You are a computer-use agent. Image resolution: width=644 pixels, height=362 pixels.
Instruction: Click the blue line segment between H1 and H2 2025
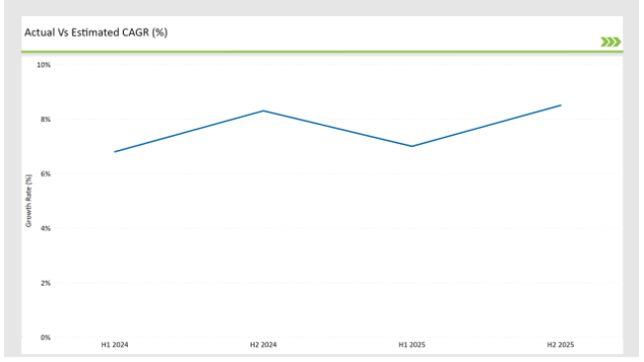[486, 126]
